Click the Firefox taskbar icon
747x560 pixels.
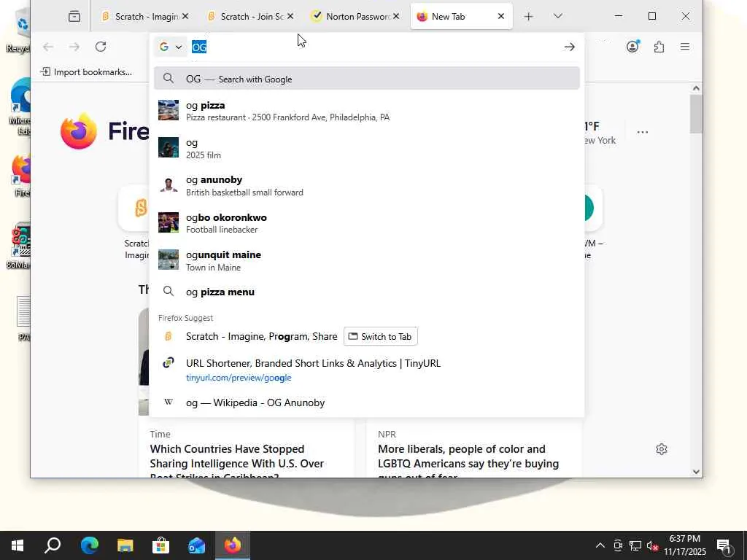pyautogui.click(x=233, y=545)
